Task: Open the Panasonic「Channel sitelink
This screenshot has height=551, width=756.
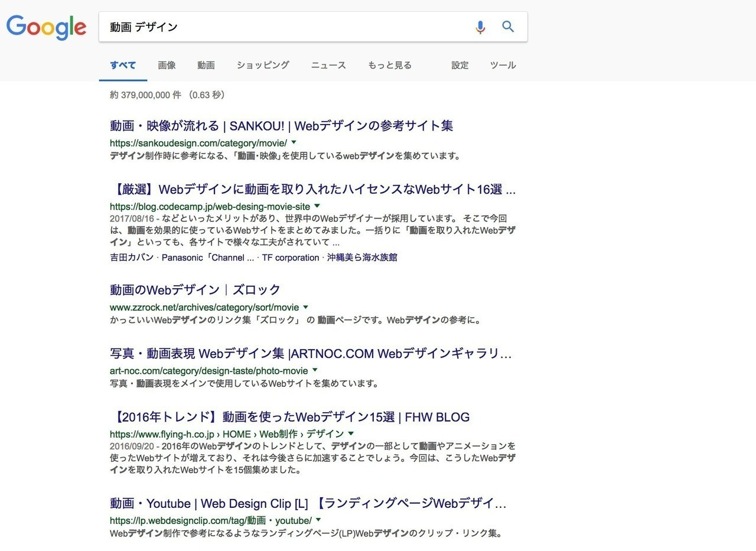Action: [208, 257]
